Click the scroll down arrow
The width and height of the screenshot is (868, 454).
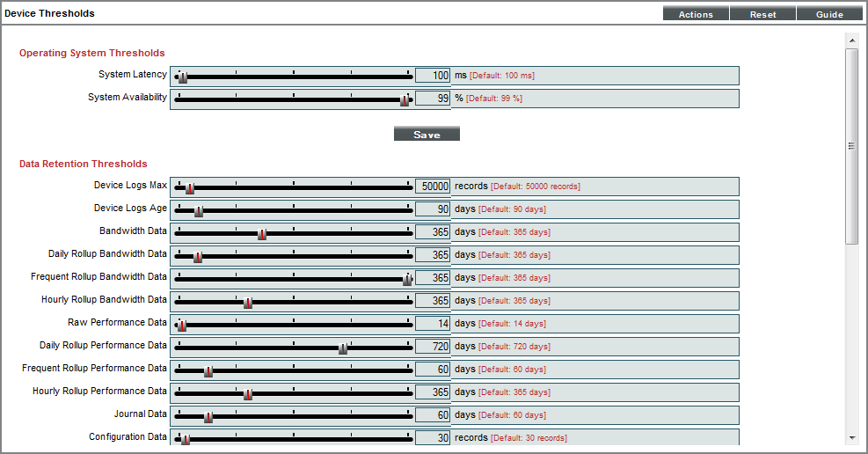point(851,437)
